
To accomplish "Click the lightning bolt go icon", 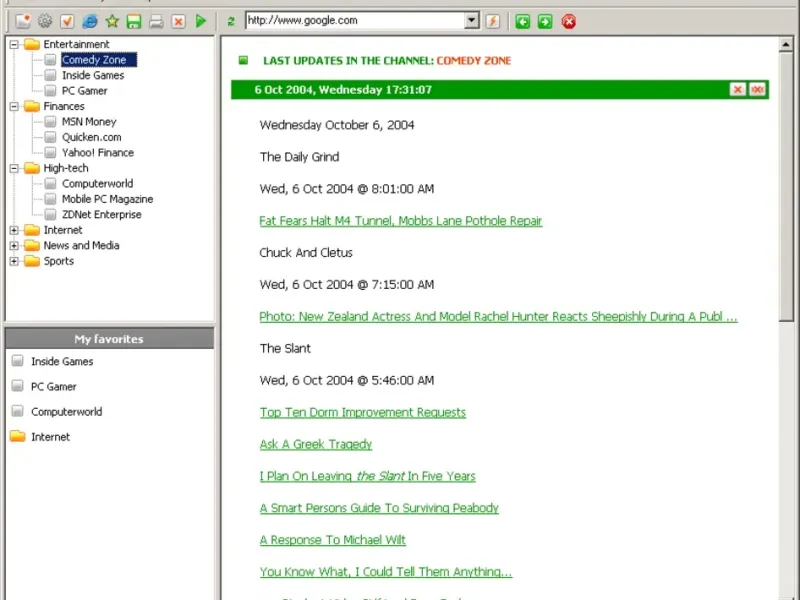I will point(493,21).
